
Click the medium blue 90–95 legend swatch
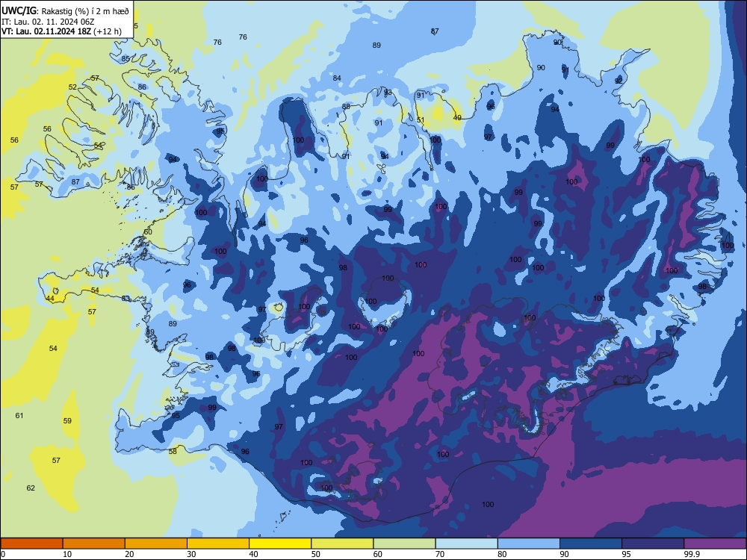point(591,544)
